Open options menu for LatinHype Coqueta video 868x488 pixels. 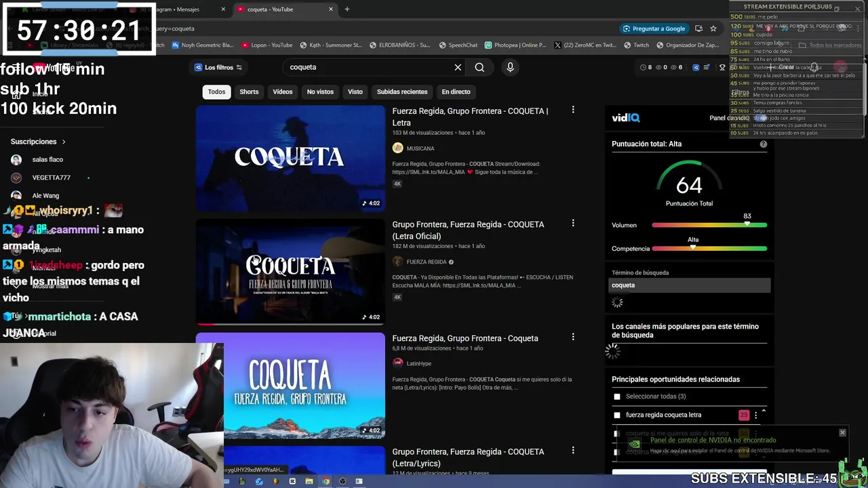coord(573,337)
